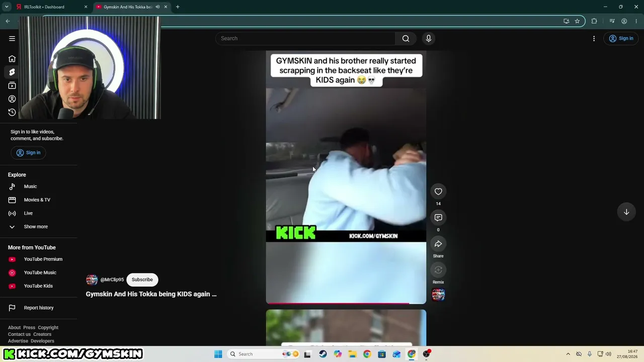644x362 pixels.
Task: Open the Creators footer link
Action: click(x=42, y=334)
